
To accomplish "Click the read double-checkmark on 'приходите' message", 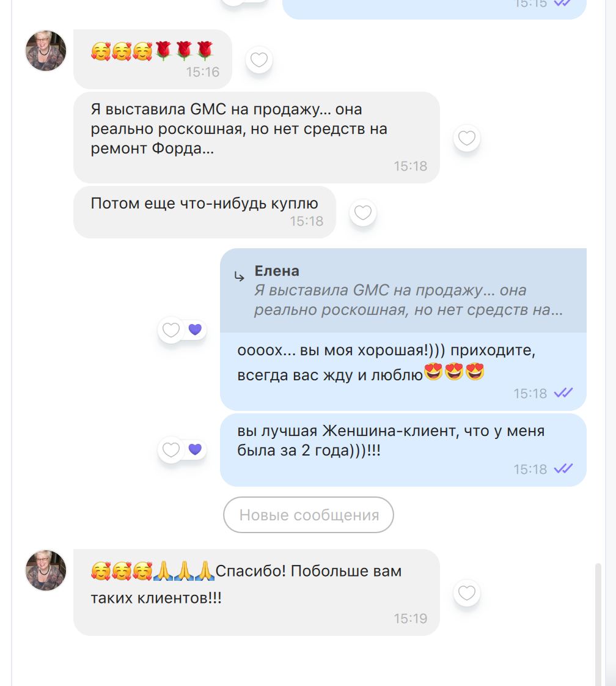I will point(563,393).
